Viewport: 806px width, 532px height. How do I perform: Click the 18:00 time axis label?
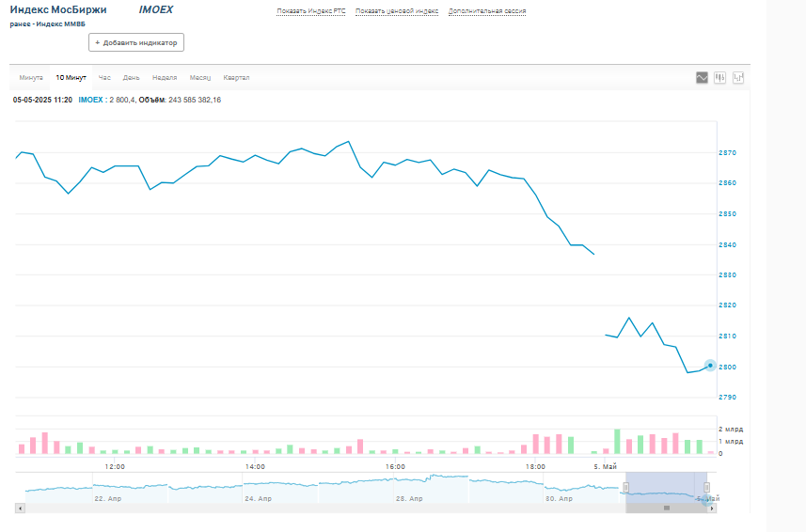coord(536,467)
